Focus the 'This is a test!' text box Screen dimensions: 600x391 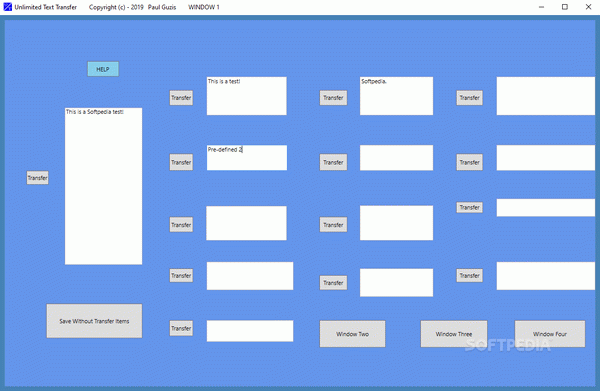click(246, 96)
